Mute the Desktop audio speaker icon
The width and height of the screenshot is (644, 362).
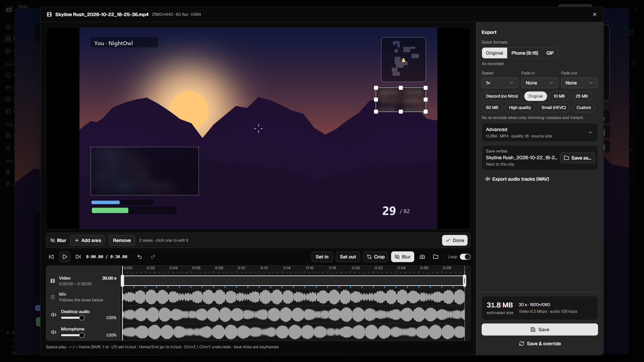(x=53, y=315)
